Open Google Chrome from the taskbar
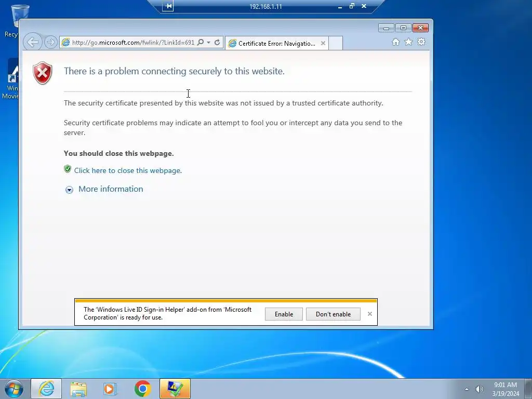This screenshot has width=532, height=399. click(x=142, y=389)
